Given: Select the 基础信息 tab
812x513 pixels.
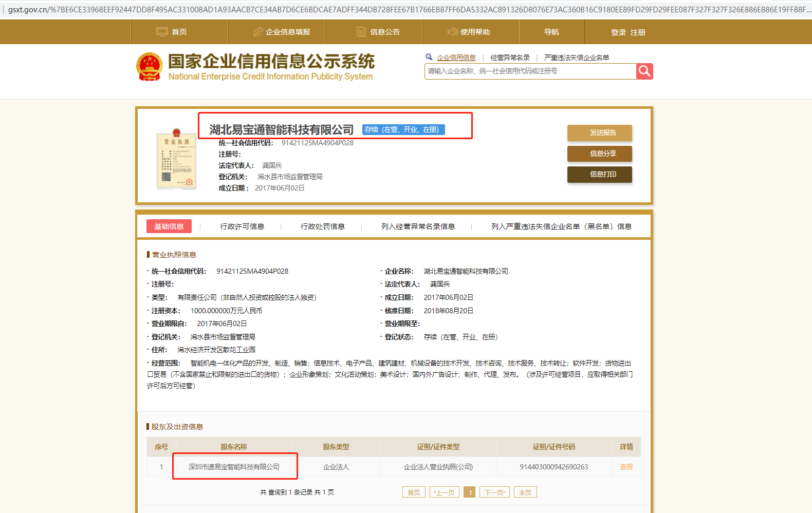Looking at the screenshot, I should tap(169, 226).
